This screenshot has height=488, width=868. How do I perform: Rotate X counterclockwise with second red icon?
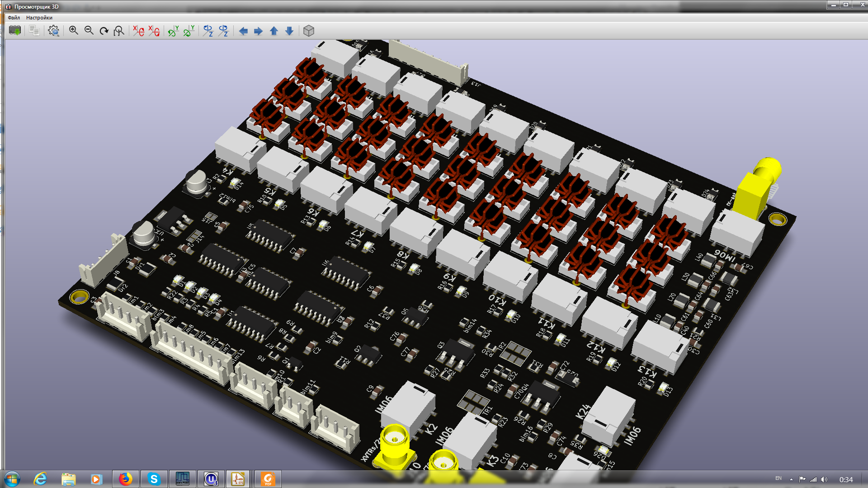[x=154, y=31]
